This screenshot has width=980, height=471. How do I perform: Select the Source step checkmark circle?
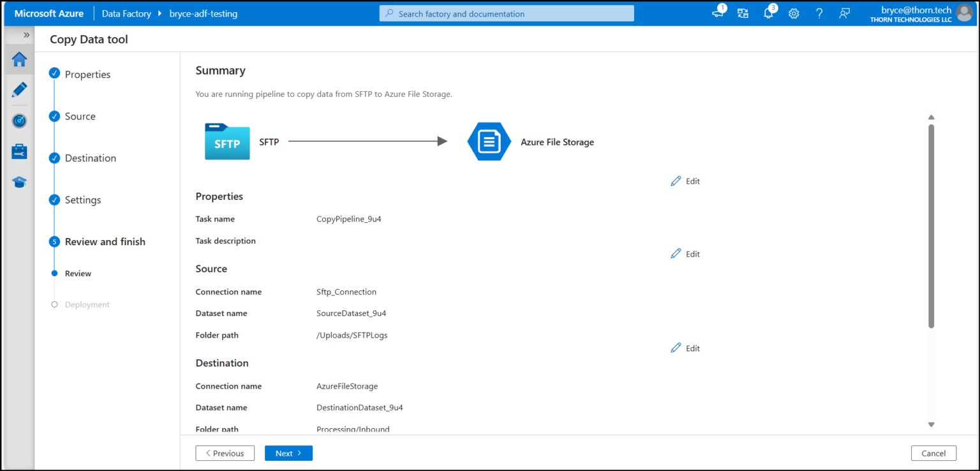[x=54, y=116]
